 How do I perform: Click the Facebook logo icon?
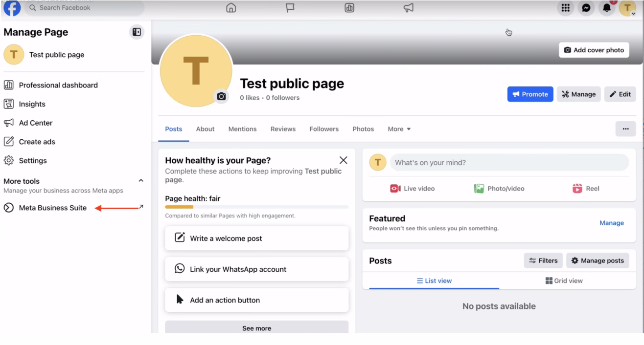(x=12, y=7)
